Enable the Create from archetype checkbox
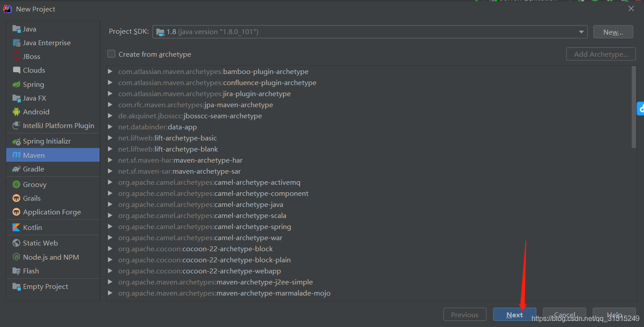This screenshot has height=327, width=644. click(111, 54)
